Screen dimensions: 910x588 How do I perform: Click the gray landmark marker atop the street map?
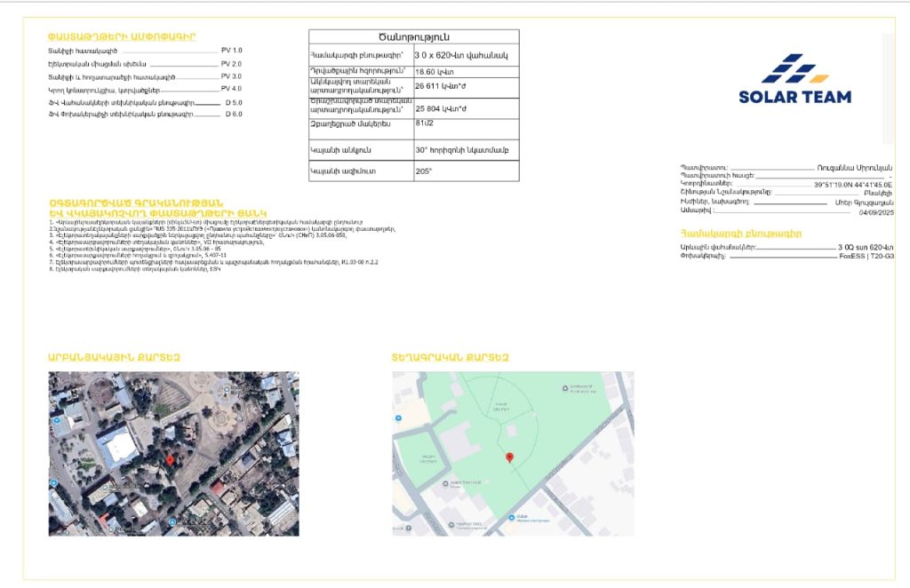point(567,388)
